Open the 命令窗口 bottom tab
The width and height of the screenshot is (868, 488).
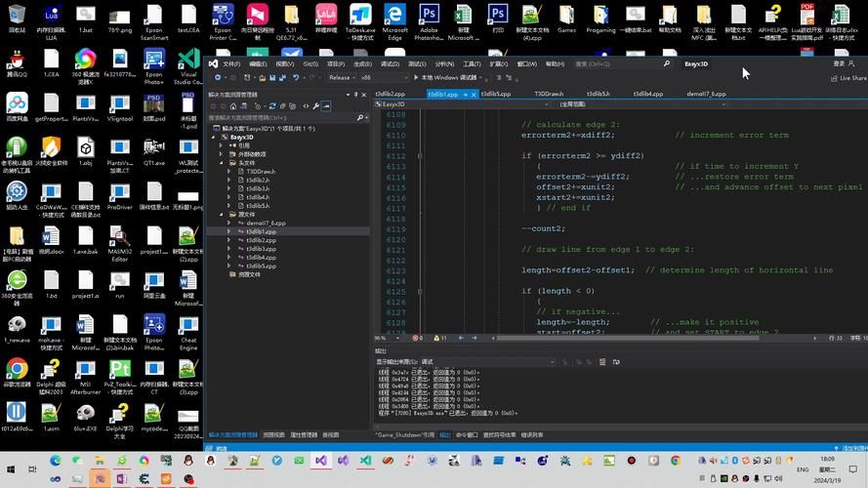[467, 435]
